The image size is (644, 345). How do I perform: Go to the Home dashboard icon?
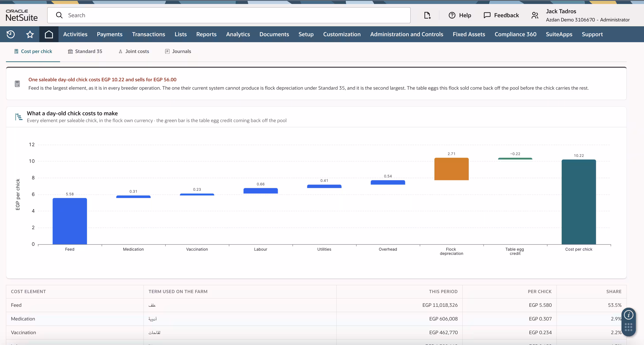click(49, 34)
